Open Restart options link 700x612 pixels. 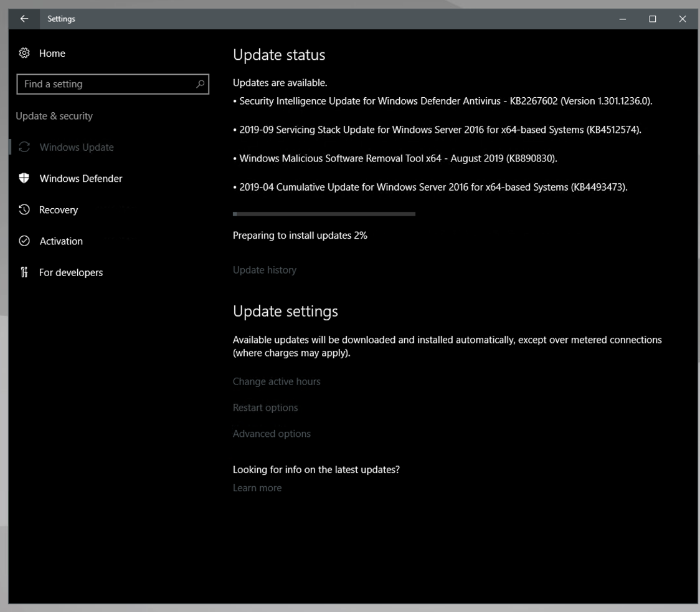tap(265, 408)
